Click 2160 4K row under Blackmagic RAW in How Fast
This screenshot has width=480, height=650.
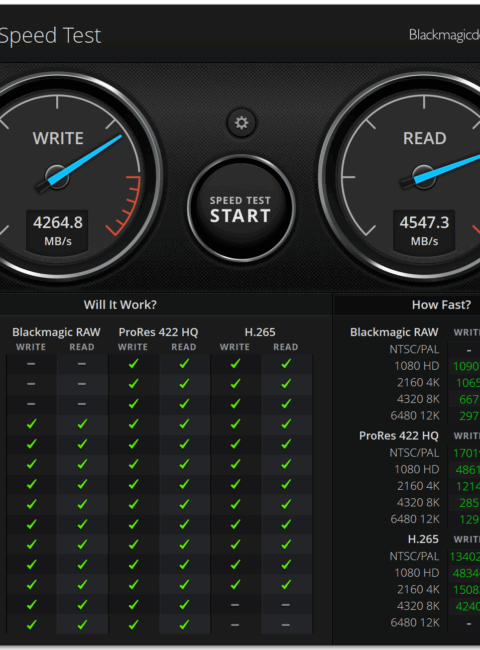(418, 382)
